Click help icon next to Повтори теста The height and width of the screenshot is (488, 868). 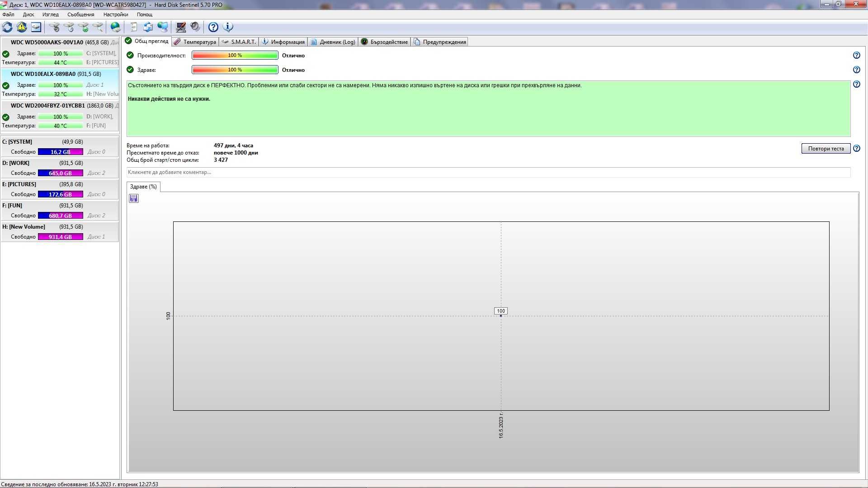(x=856, y=148)
